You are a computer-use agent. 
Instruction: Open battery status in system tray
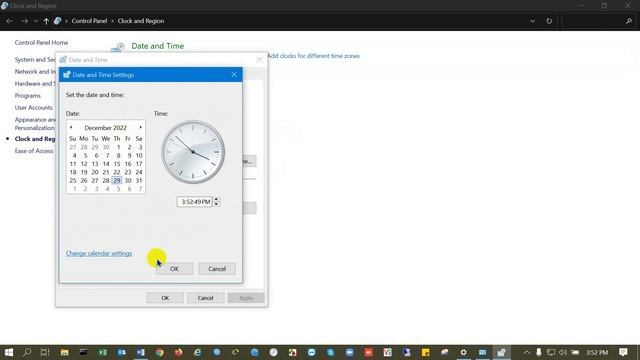575,352
